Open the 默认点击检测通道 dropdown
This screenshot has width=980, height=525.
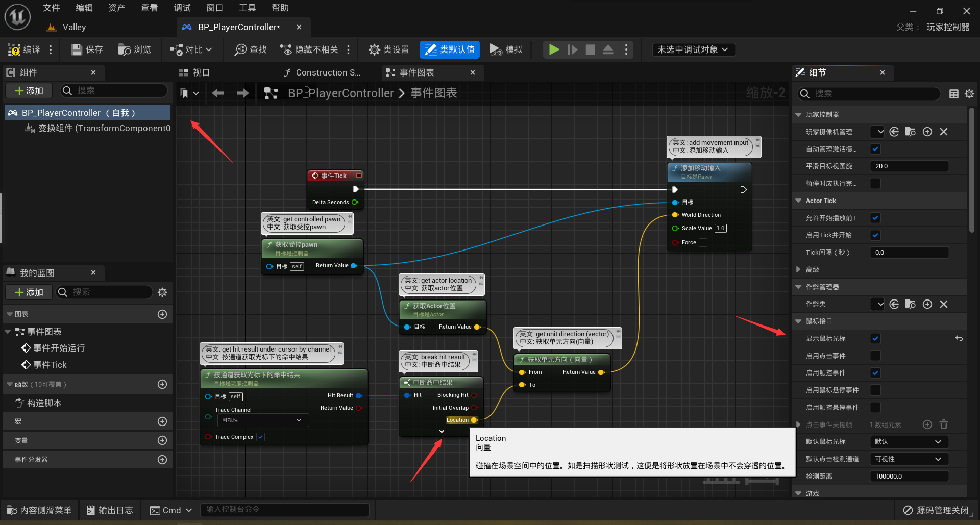pyautogui.click(x=909, y=459)
